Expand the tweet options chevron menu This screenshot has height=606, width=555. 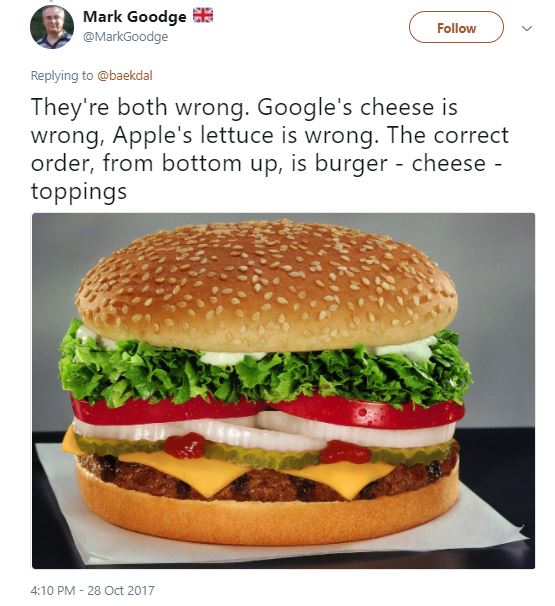pos(527,28)
